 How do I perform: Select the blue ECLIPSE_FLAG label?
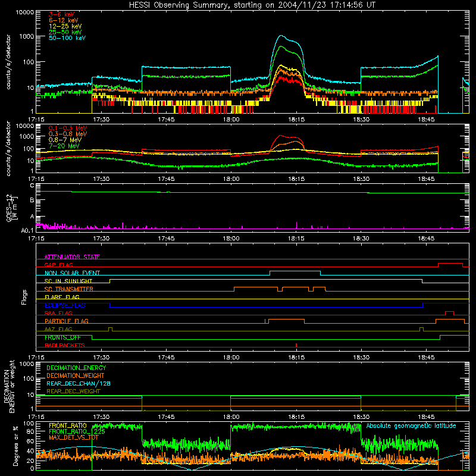tap(65, 305)
